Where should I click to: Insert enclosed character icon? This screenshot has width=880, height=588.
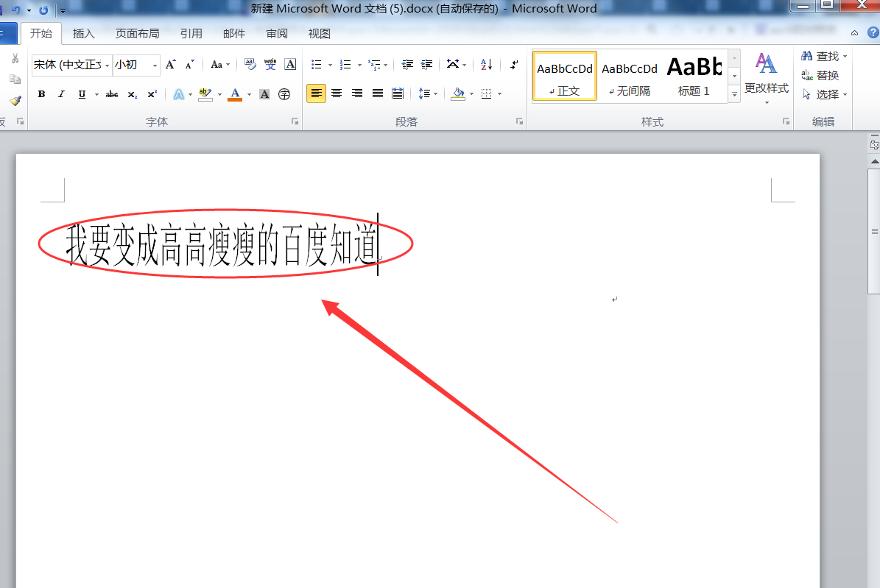click(284, 94)
